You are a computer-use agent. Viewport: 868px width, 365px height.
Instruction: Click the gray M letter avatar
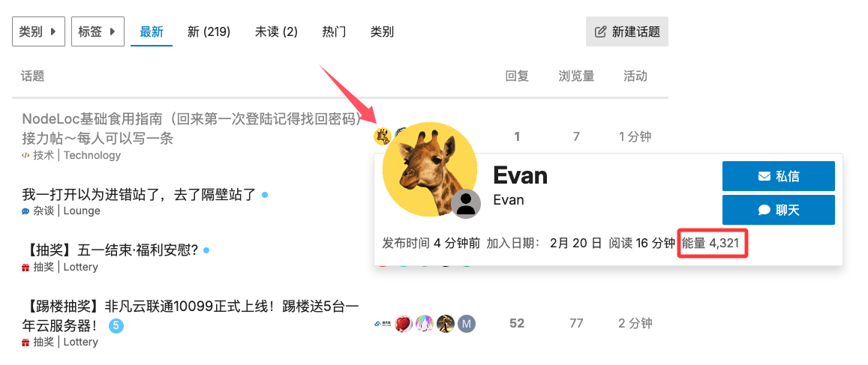(467, 324)
